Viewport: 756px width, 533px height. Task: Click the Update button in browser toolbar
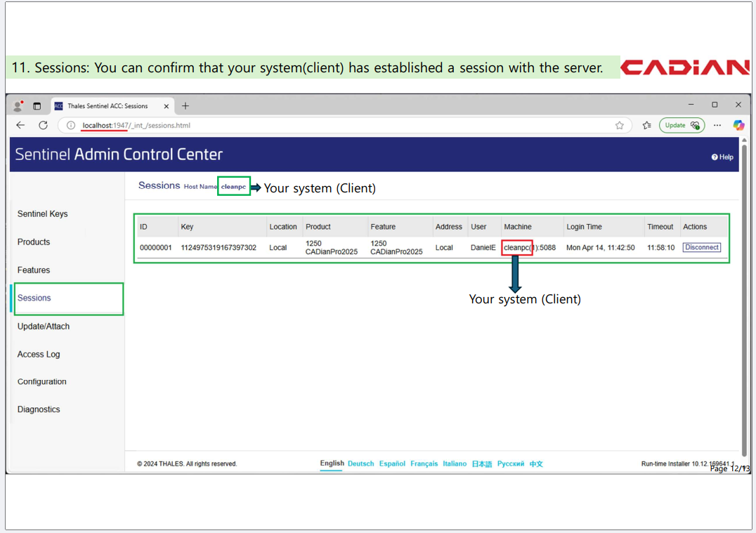click(682, 125)
